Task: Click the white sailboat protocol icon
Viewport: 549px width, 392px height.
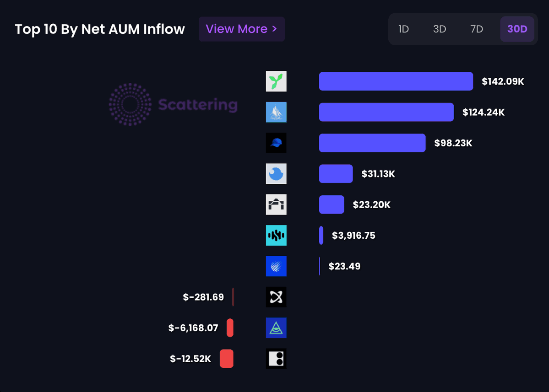Action: pos(276,112)
